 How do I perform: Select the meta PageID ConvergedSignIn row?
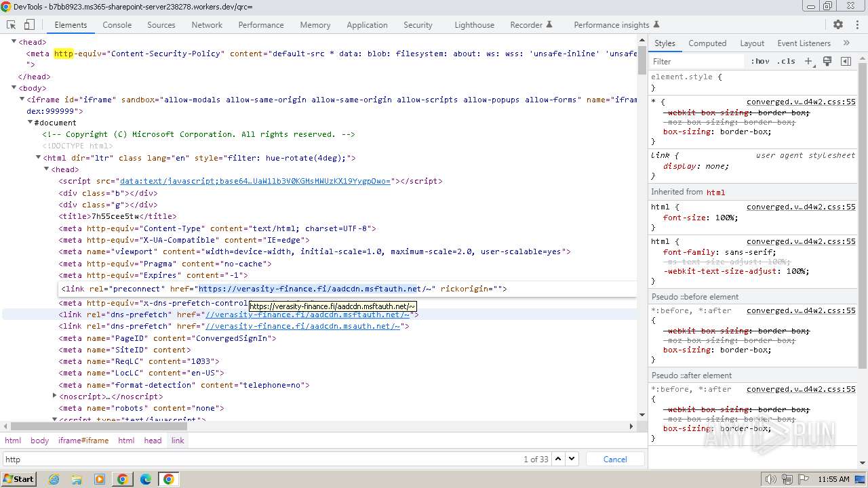pos(167,338)
